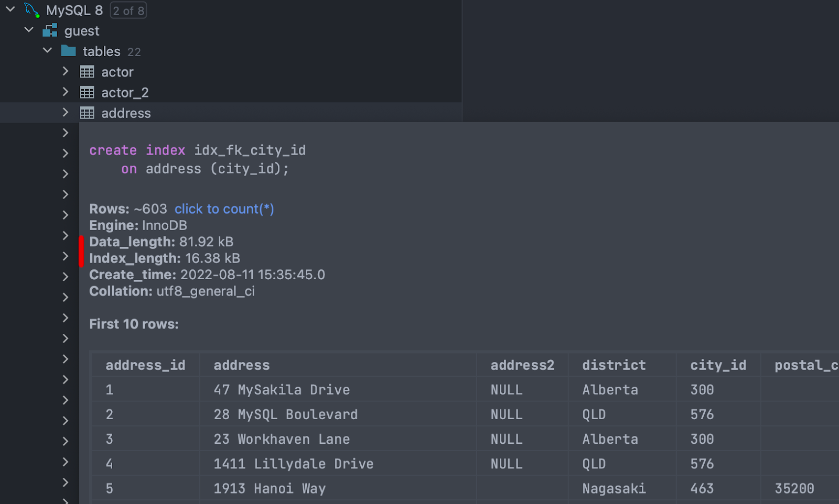This screenshot has height=504, width=839.
Task: Select the actor_2 table label
Action: click(125, 93)
